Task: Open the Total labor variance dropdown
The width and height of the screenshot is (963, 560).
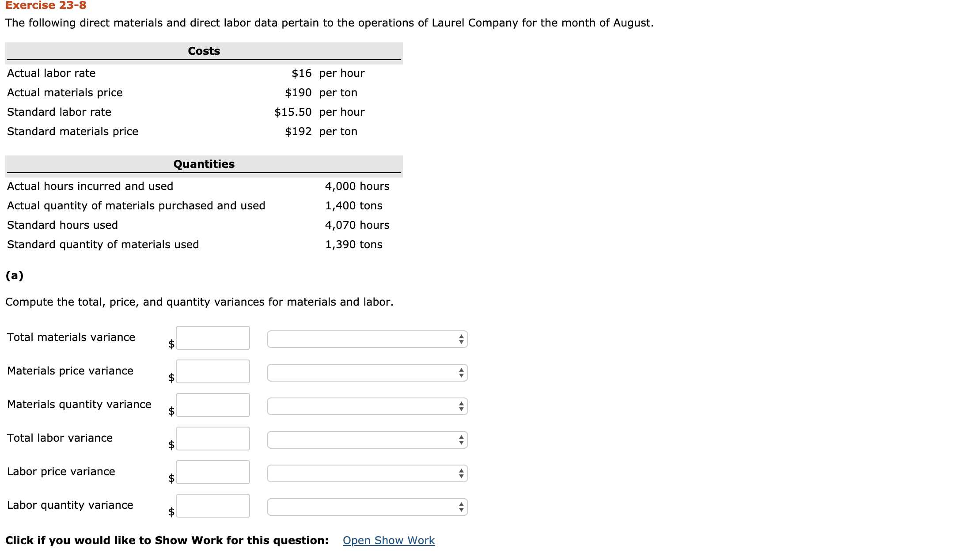Action: [x=367, y=440]
